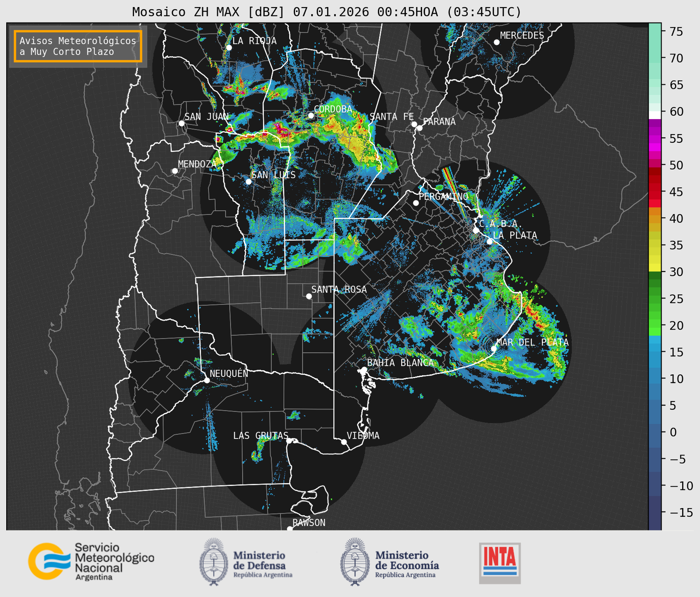Click the Mercedes city marker dot
The height and width of the screenshot is (597, 700).
pos(496,42)
